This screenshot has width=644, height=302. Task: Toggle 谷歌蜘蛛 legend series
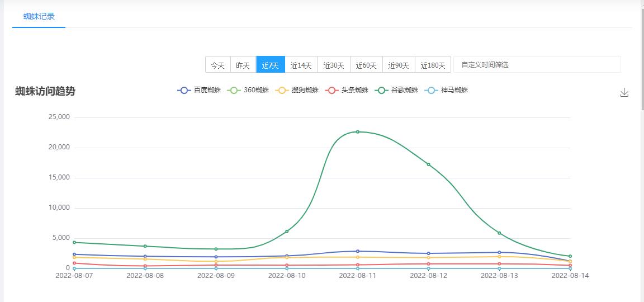click(396, 91)
